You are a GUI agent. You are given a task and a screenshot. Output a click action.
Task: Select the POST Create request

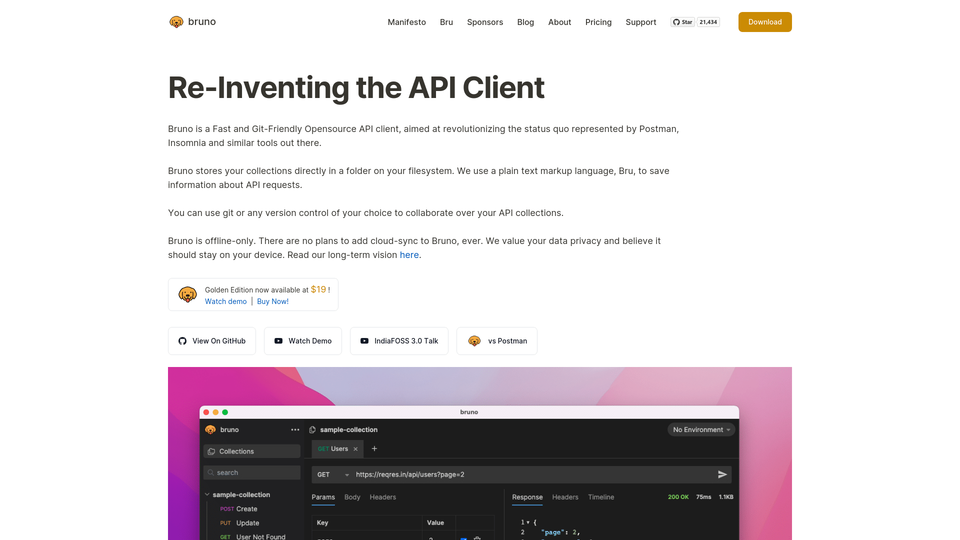239,509
